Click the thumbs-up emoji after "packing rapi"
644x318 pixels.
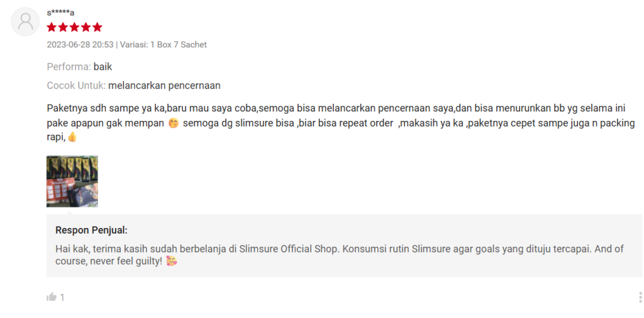(72, 137)
